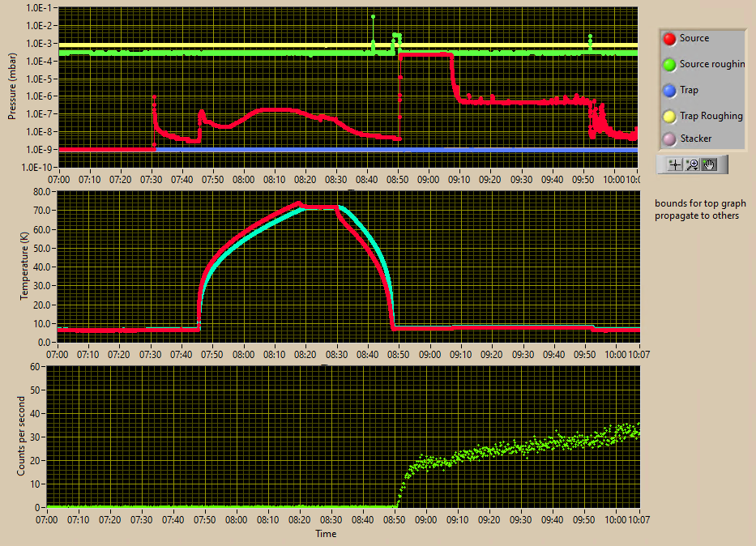Click the yellow Trap Roughing legend swatch
The width and height of the screenshot is (756, 546).
[x=669, y=116]
